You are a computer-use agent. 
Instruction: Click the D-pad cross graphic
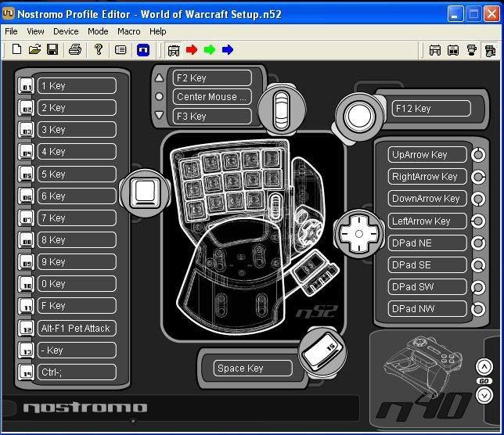tap(359, 234)
